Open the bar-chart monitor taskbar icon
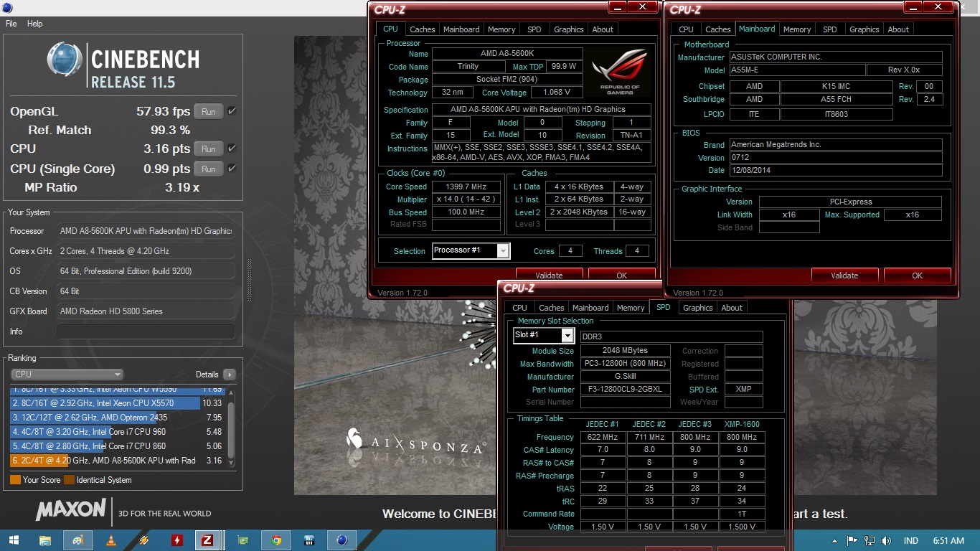Viewport: 980px width, 551px height. pos(308,540)
